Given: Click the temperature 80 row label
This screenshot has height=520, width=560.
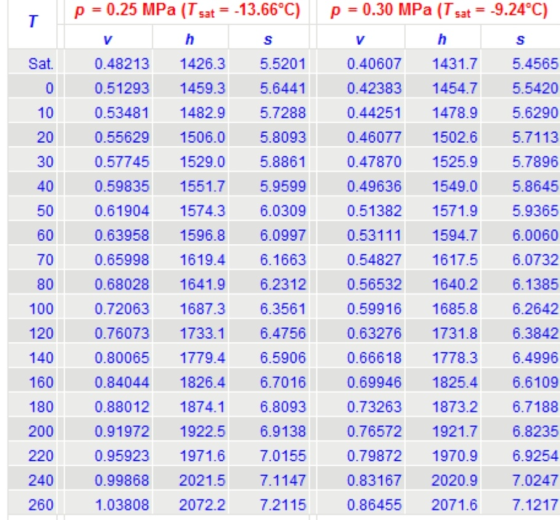Looking at the screenshot, I should click(x=45, y=284).
